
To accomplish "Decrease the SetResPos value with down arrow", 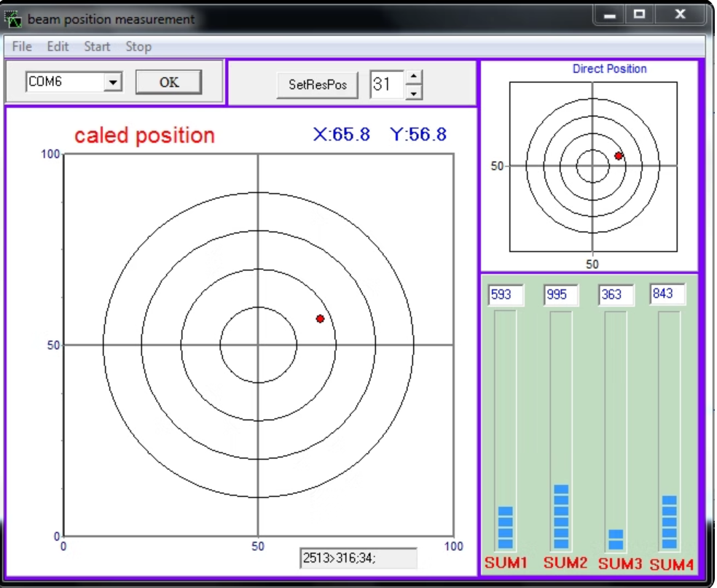I will [x=413, y=93].
